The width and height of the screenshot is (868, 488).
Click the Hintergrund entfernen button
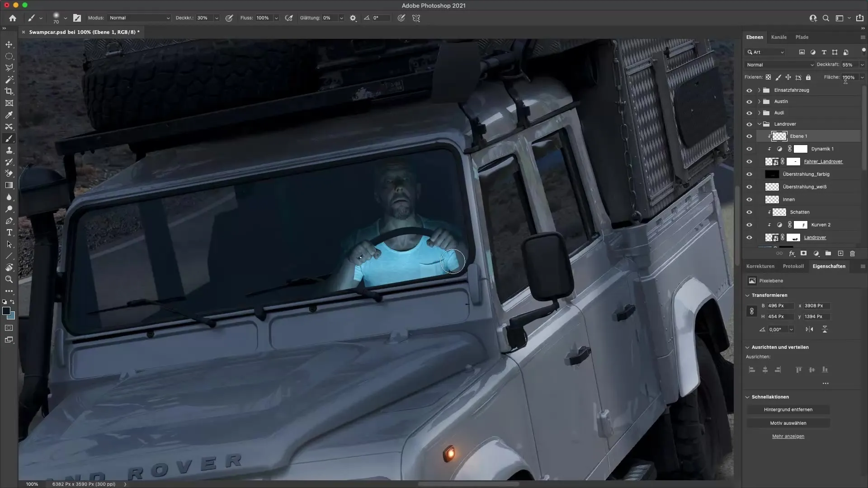(788, 409)
